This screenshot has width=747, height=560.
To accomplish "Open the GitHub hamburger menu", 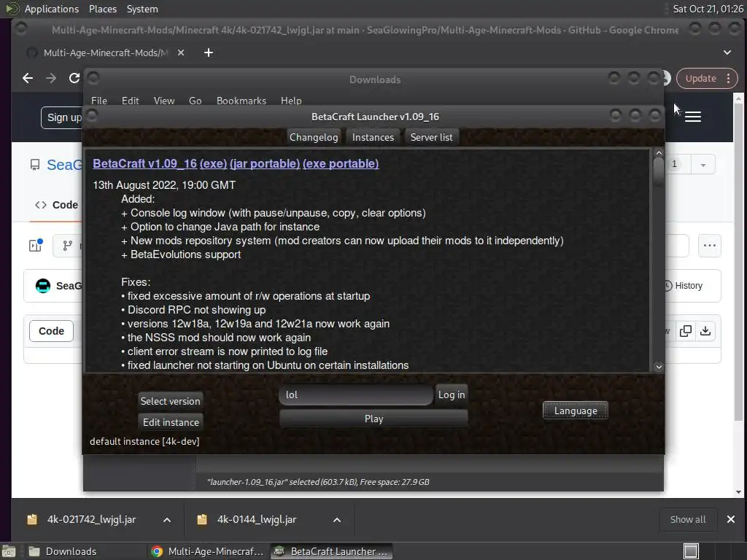I will 693,117.
